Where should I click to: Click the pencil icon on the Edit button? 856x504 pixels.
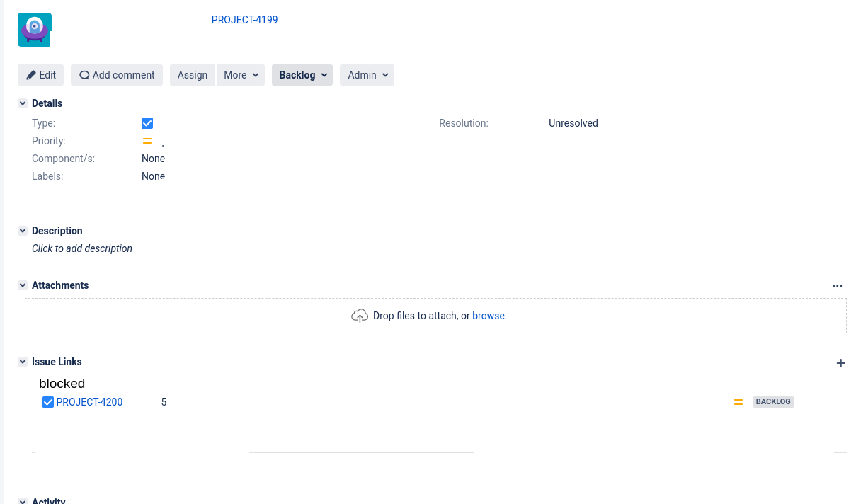pos(29,74)
